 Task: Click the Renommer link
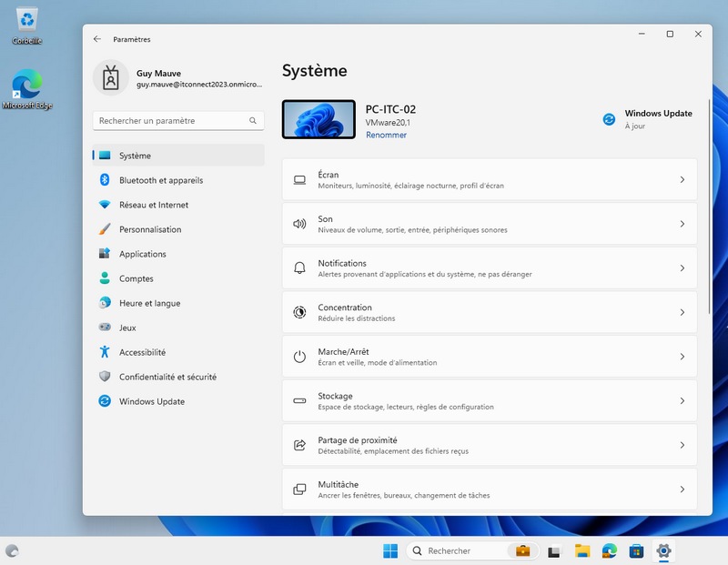click(386, 135)
